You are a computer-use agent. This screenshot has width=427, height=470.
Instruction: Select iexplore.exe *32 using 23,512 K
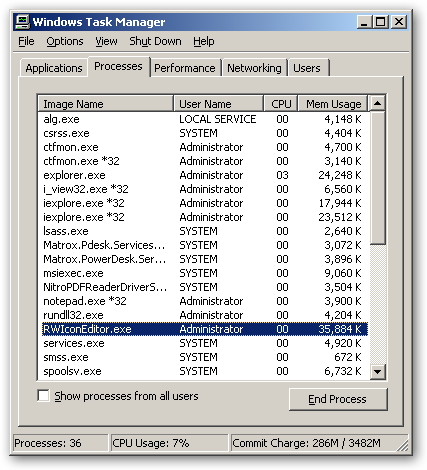point(203,217)
